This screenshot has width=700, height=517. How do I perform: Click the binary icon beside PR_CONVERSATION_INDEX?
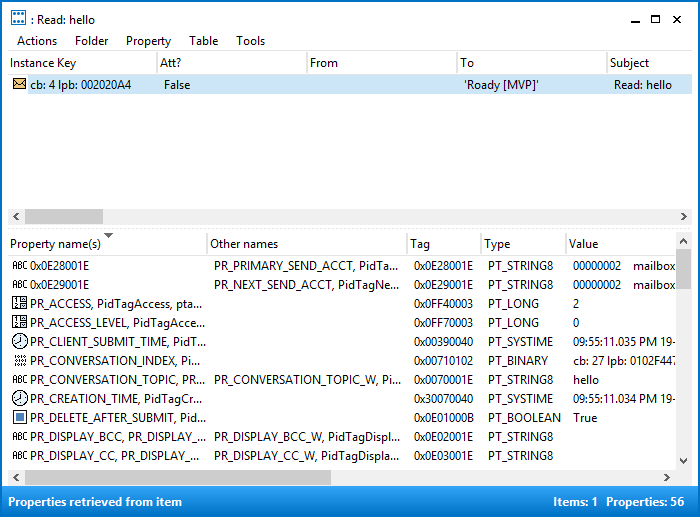pos(19,361)
